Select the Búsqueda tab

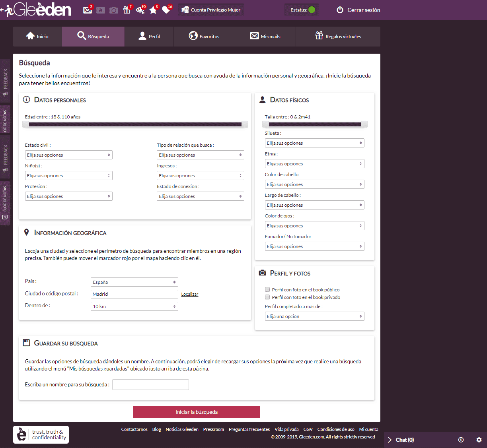point(93,37)
